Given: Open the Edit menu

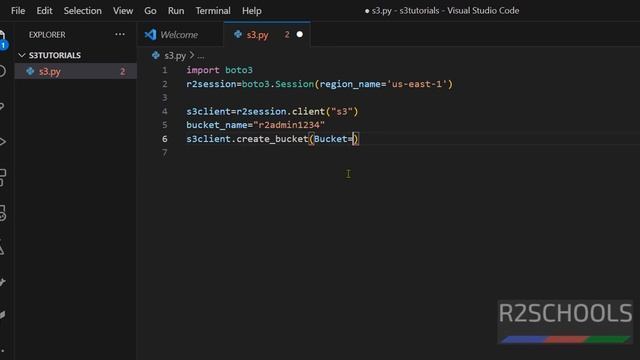Looking at the screenshot, I should 44,11.
